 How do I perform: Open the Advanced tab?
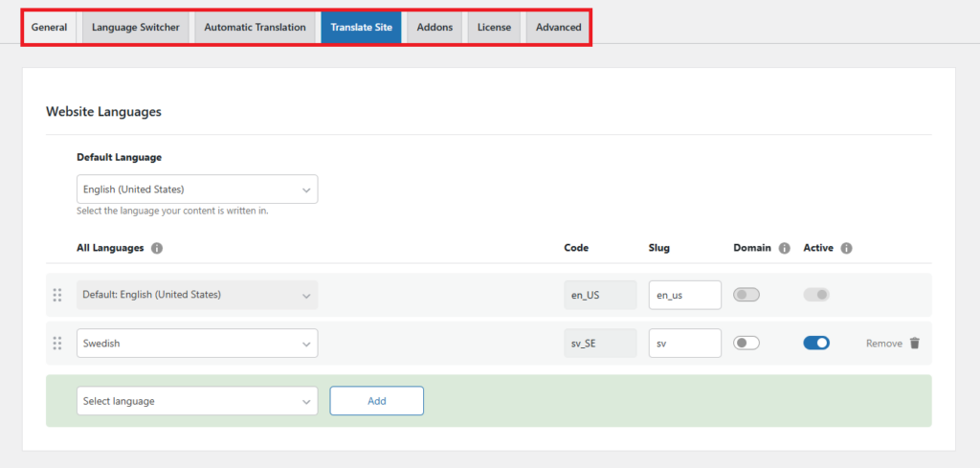point(558,27)
